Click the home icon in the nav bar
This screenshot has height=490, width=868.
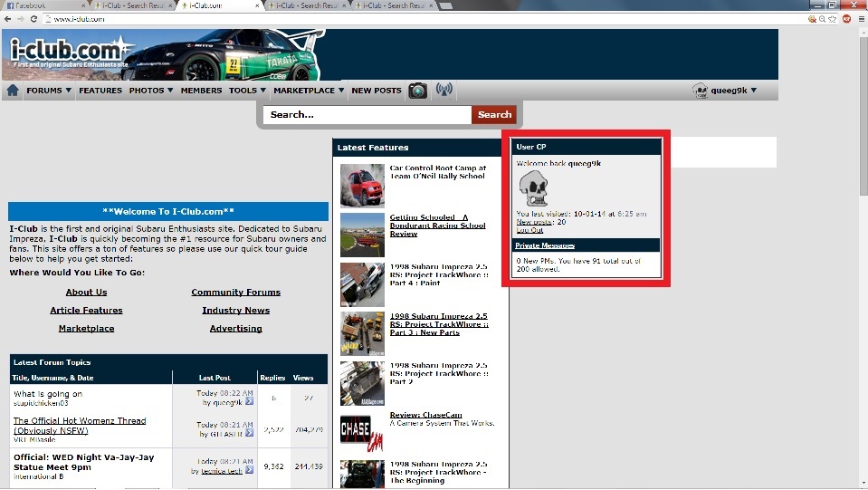[13, 91]
